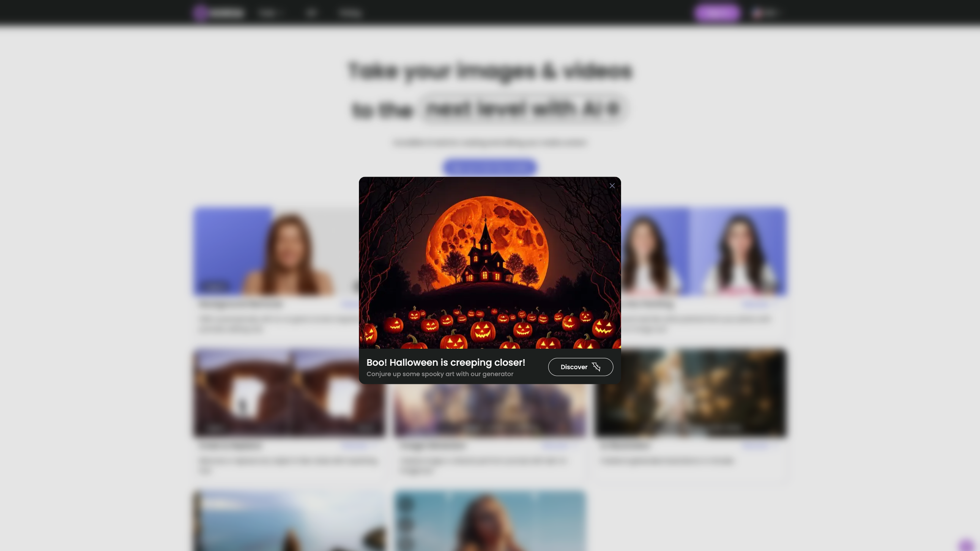
Task: Click the 'Conjure up some spooky art' subtitle
Action: (439, 374)
